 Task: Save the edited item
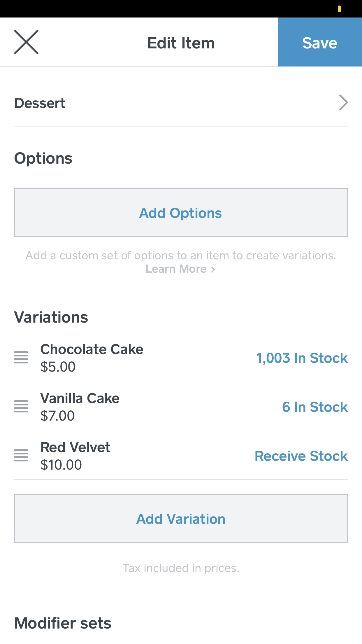pyautogui.click(x=320, y=42)
